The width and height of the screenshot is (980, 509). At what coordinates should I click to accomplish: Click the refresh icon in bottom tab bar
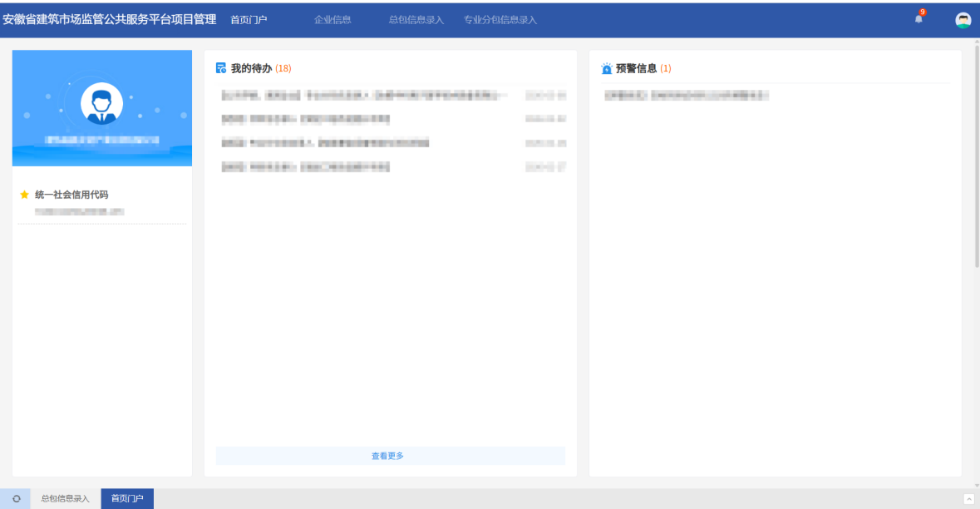(16, 499)
